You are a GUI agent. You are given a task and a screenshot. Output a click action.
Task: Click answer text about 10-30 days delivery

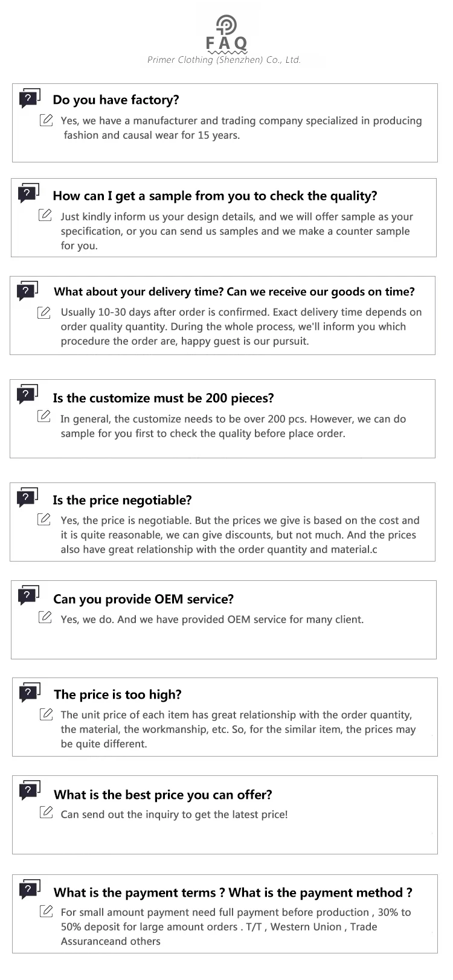click(x=241, y=327)
